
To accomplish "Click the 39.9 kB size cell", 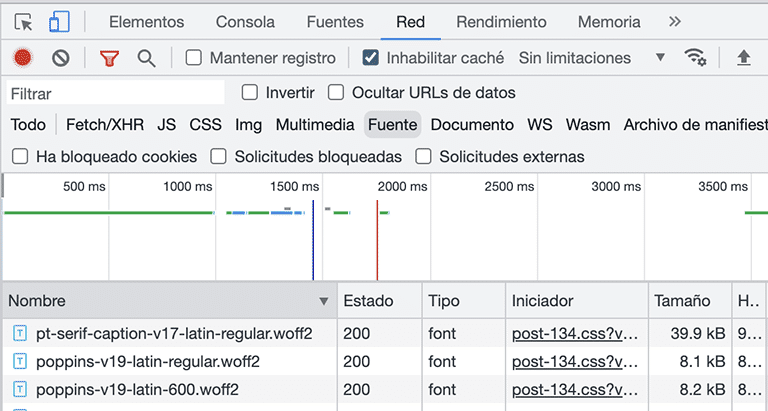I will click(697, 334).
